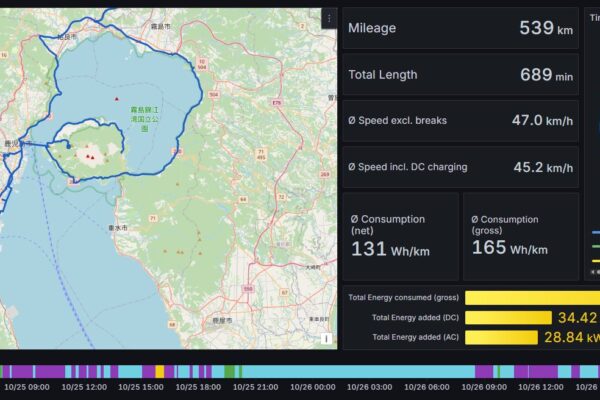Click the green legend series line
The height and width of the screenshot is (400, 600).
(x=594, y=246)
